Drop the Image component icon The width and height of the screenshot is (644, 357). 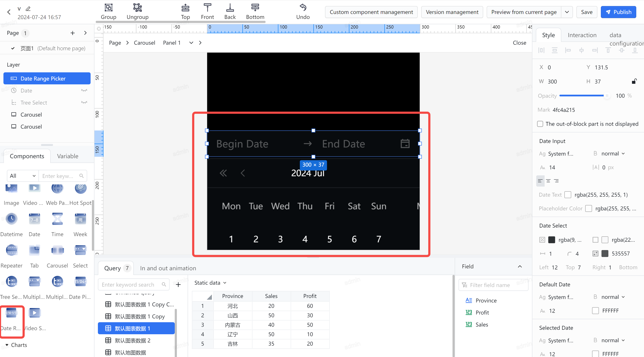point(12,188)
